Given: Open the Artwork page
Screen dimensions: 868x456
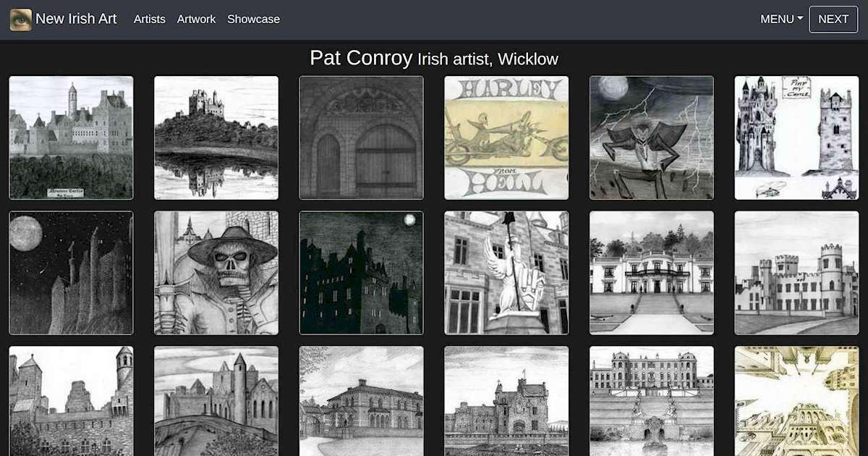Looking at the screenshot, I should [196, 20].
